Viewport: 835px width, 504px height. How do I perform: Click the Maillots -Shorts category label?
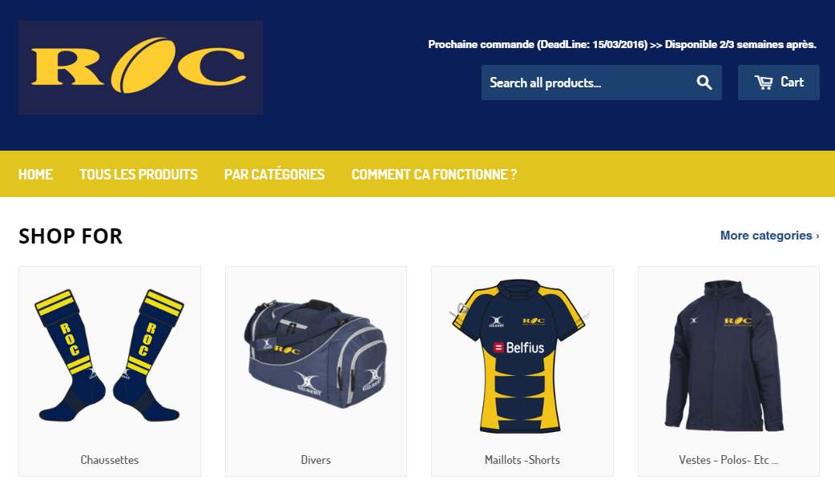coord(522,460)
